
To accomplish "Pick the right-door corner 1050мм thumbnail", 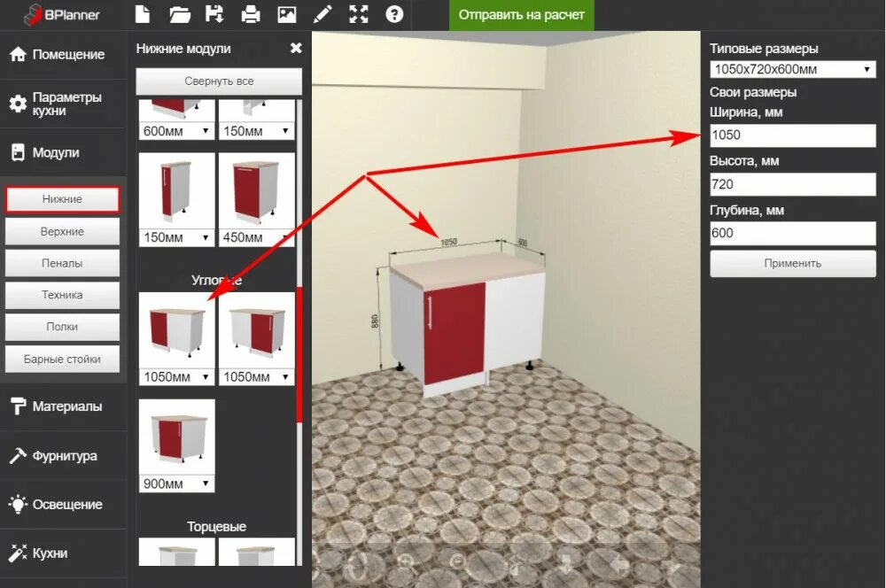I will 257,330.
